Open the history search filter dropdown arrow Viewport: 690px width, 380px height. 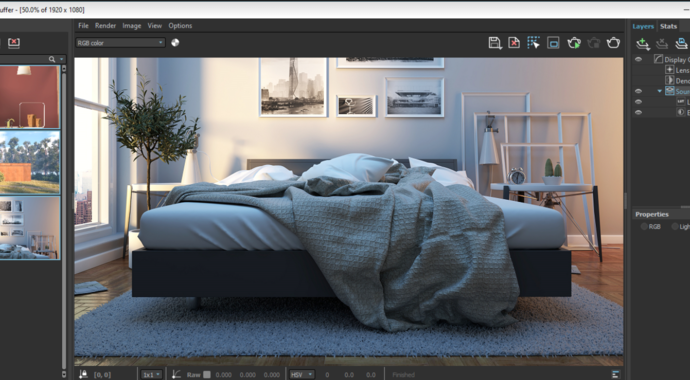tap(61, 59)
